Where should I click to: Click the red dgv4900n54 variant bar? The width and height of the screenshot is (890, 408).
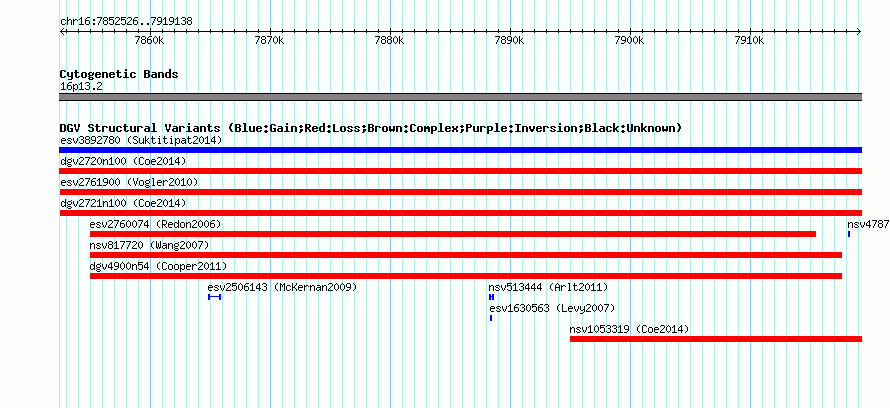click(465, 276)
